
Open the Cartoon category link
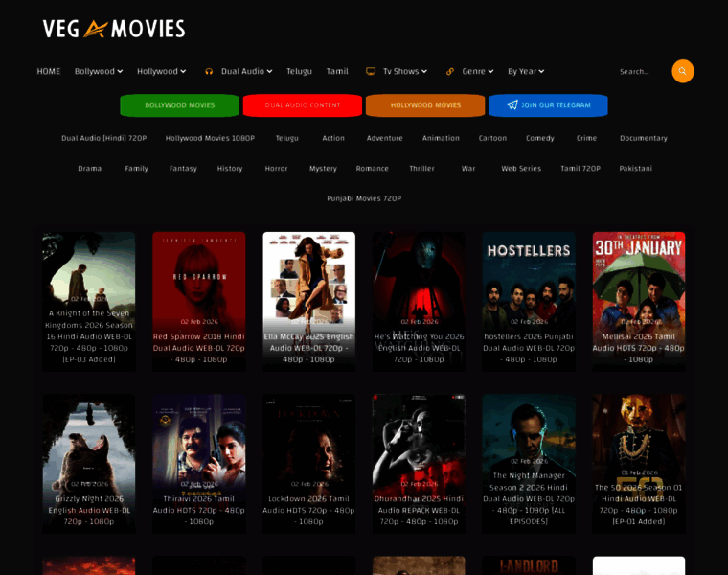pyautogui.click(x=492, y=138)
